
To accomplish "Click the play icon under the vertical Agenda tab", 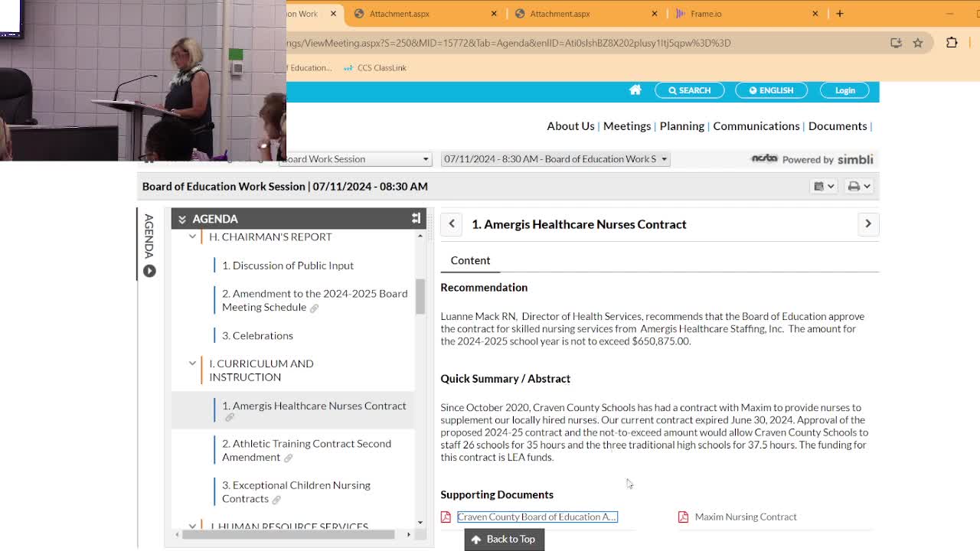I will [149, 271].
